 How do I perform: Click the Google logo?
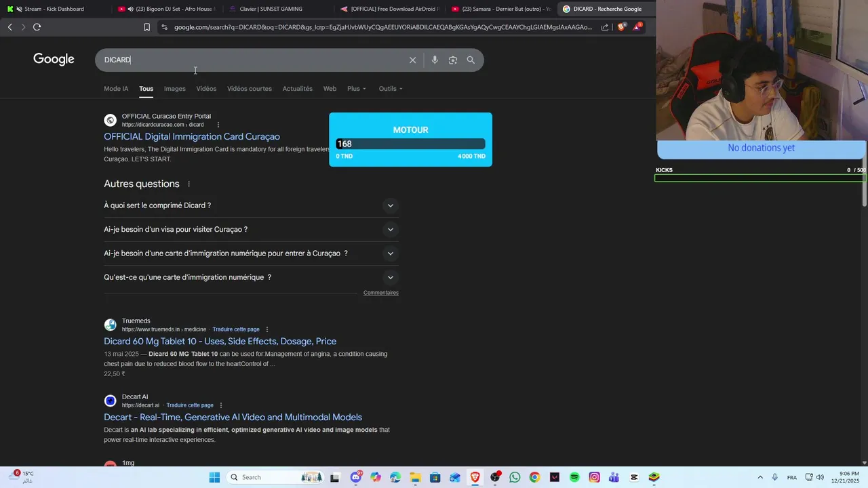pos(54,60)
